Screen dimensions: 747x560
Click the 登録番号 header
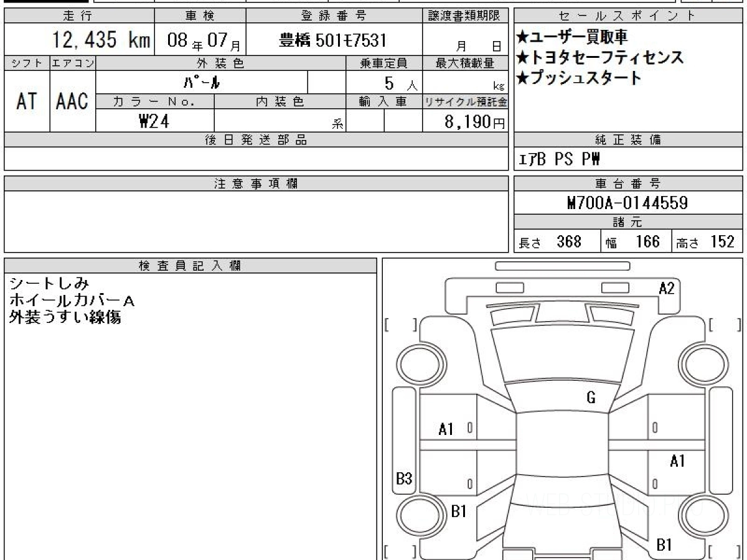[x=334, y=16]
